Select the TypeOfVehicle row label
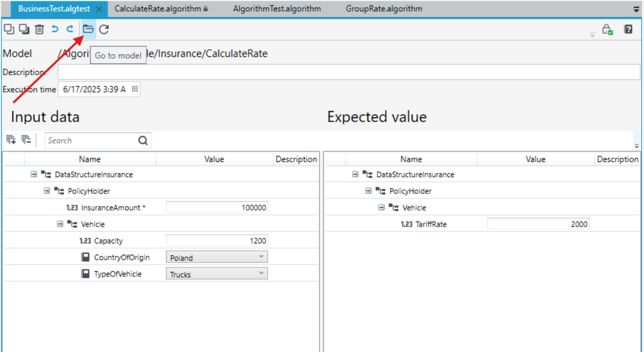The height and width of the screenshot is (352, 644). 118,274
